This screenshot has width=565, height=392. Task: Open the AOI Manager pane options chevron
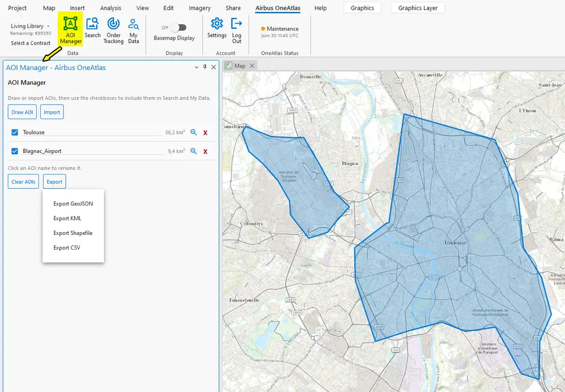coord(197,67)
